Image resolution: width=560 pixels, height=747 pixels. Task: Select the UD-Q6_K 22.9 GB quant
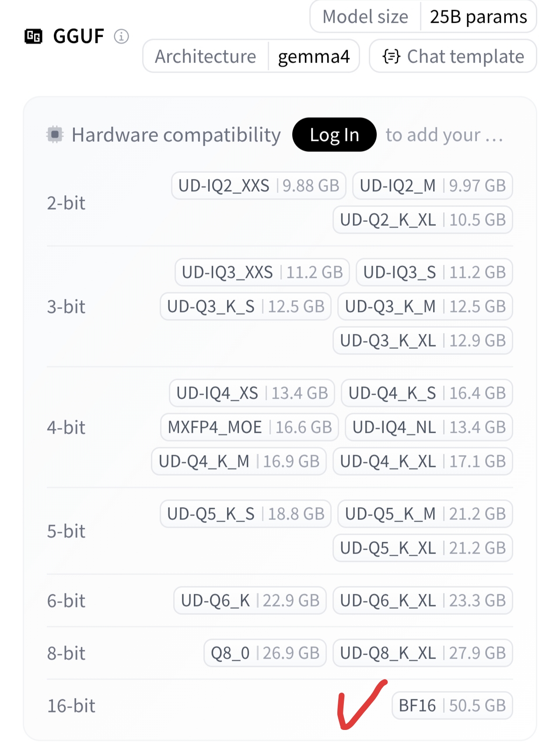click(x=250, y=600)
